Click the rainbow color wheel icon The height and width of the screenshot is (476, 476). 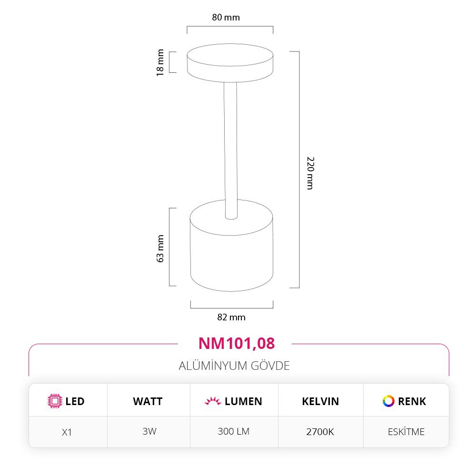pos(388,401)
